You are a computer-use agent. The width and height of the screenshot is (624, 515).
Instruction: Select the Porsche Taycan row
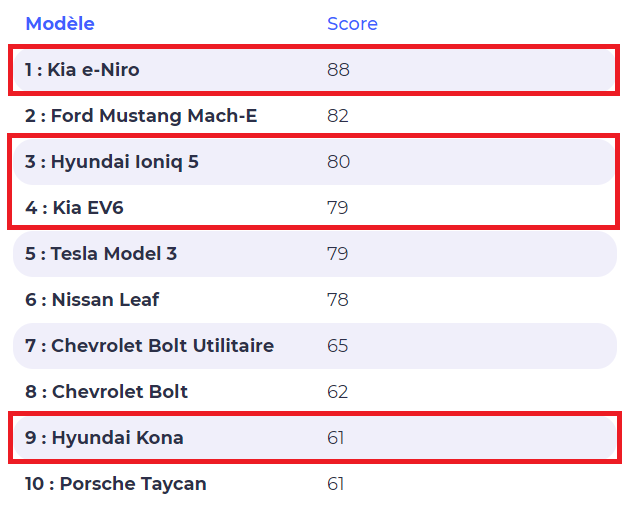point(315,484)
